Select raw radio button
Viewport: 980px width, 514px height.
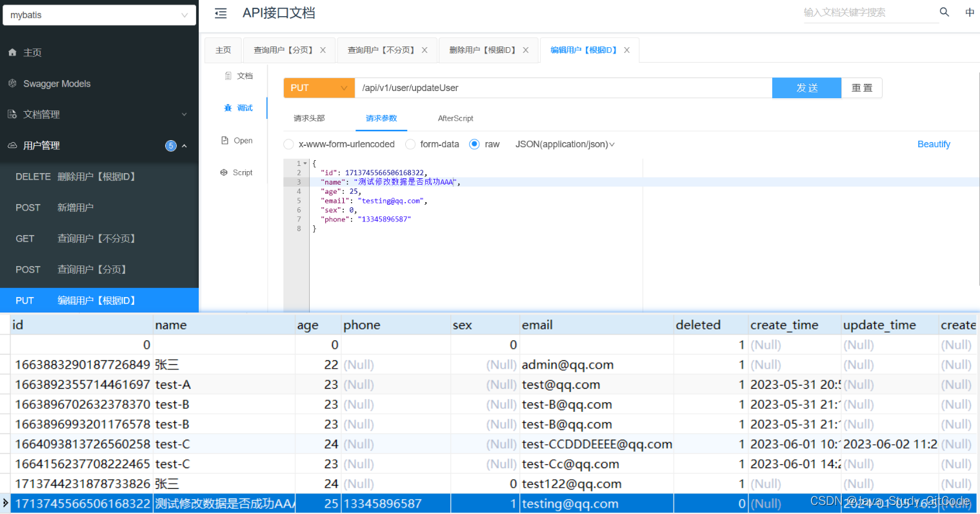pos(474,144)
